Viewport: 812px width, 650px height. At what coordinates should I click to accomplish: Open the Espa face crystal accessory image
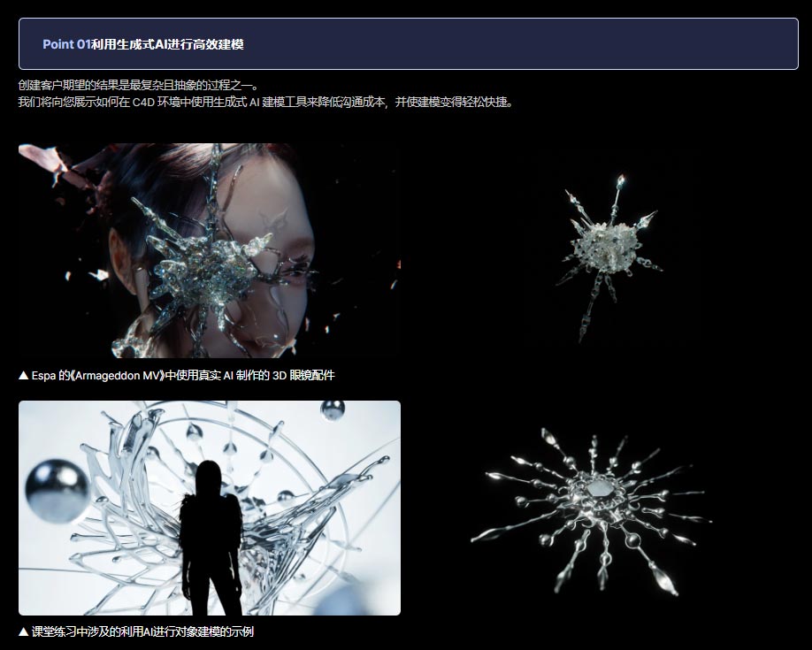pos(210,250)
